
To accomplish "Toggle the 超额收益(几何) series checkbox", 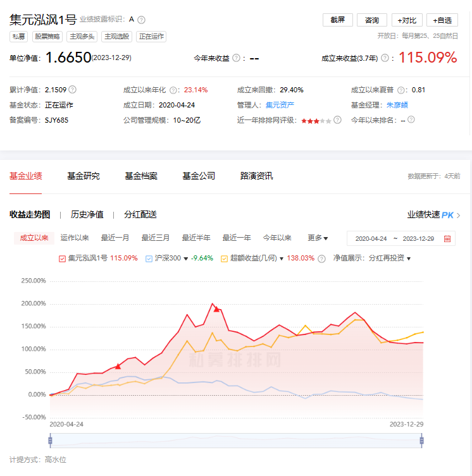I will [x=225, y=259].
